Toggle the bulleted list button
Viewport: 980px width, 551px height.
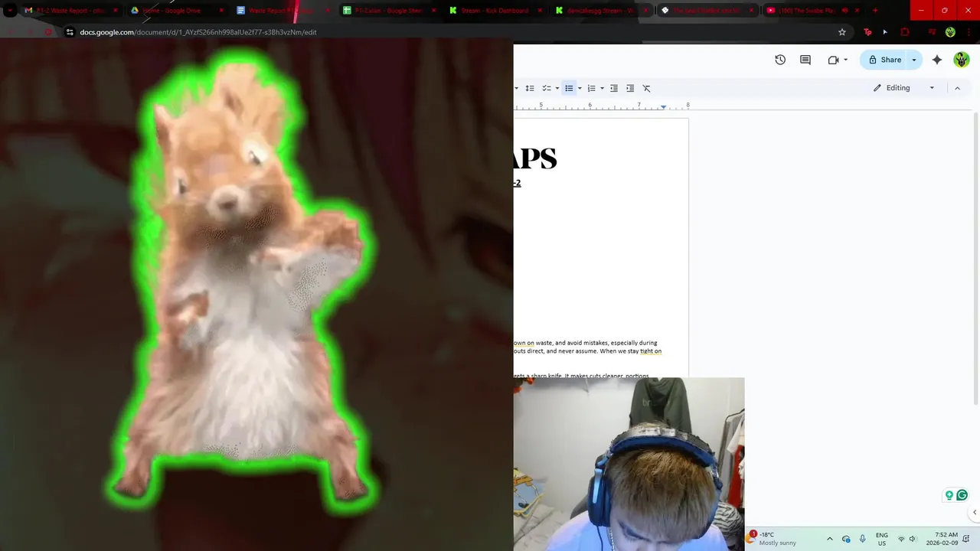569,88
